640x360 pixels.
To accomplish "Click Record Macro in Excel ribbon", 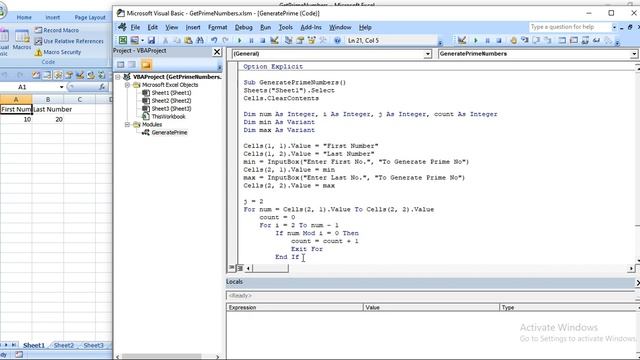I will (x=57, y=30).
